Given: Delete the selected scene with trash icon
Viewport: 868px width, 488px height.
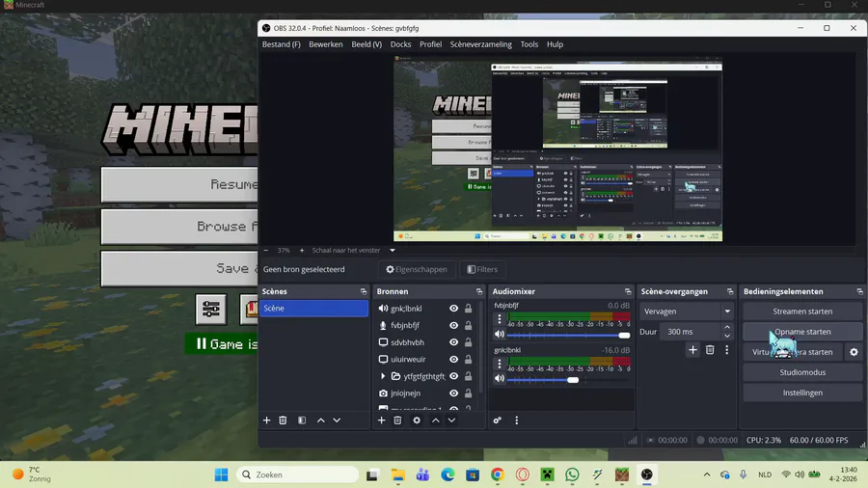Looking at the screenshot, I should (283, 420).
